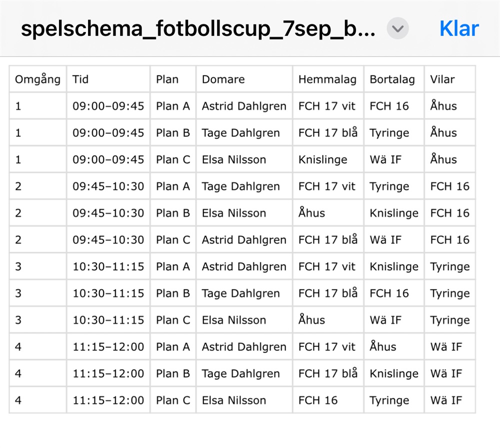Tap the Domare column header

[x=223, y=79]
